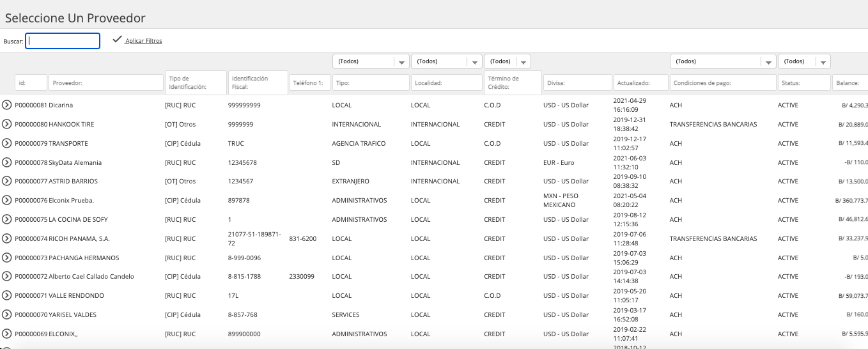The height and width of the screenshot is (349, 868).
Task: Open the Localidad (Todos) filter dropdown
Action: (x=447, y=61)
